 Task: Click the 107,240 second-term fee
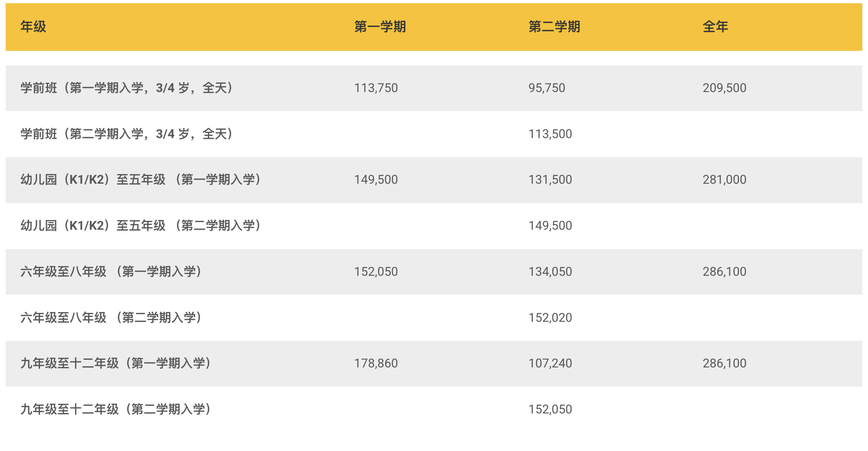550,363
